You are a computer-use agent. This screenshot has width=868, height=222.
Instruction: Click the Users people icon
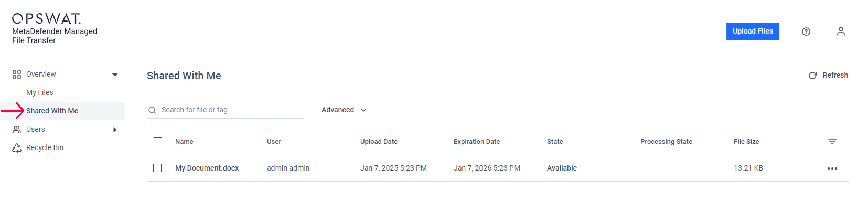[x=17, y=130]
